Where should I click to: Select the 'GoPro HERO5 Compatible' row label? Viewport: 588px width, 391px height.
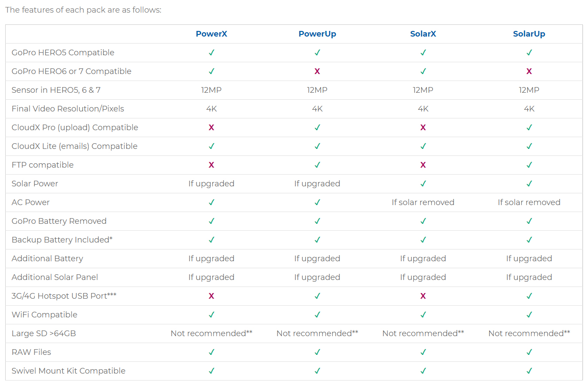tap(63, 53)
